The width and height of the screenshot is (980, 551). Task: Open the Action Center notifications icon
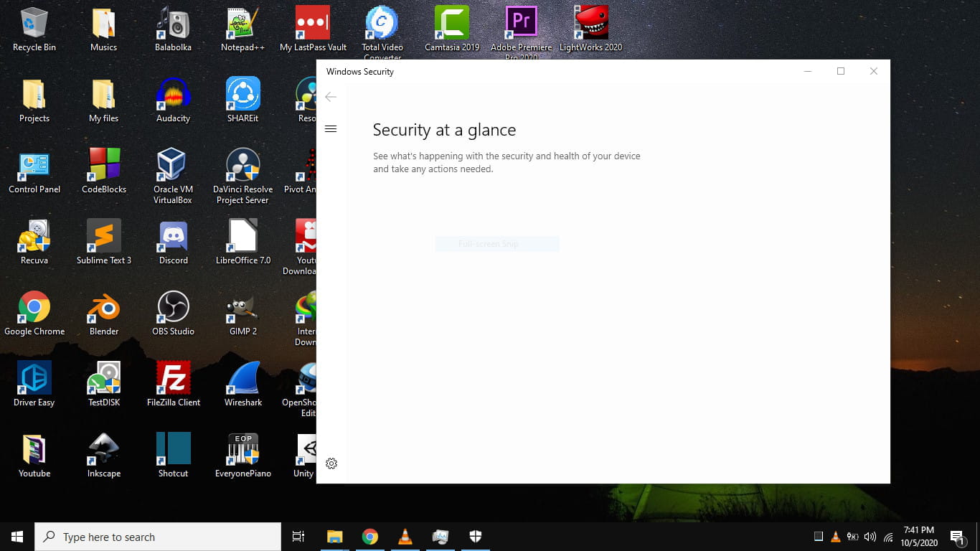coord(956,537)
